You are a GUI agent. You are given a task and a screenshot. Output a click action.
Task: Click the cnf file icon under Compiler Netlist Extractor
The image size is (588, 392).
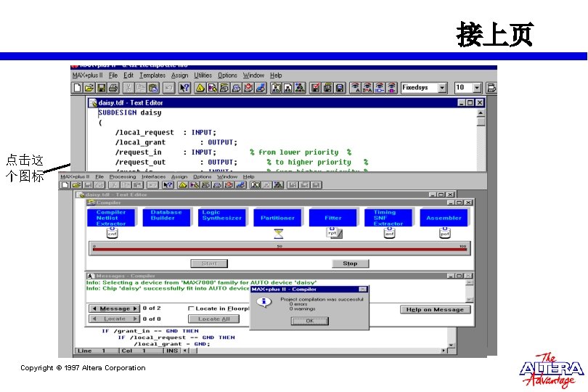[x=112, y=233]
